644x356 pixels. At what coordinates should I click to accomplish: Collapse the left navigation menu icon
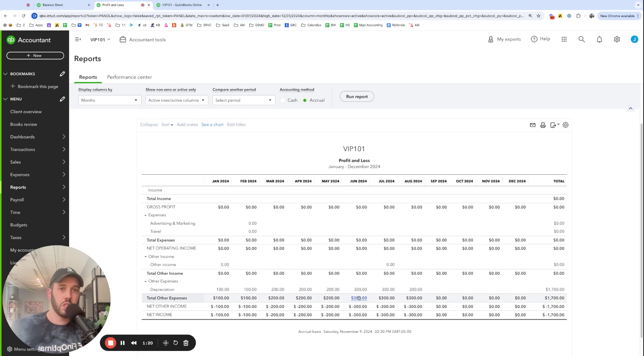78,40
